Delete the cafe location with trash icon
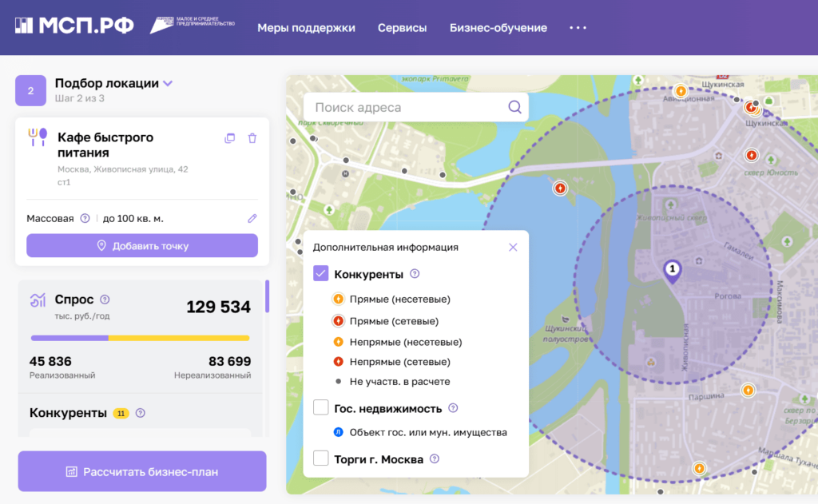This screenshot has width=818, height=504. point(252,138)
